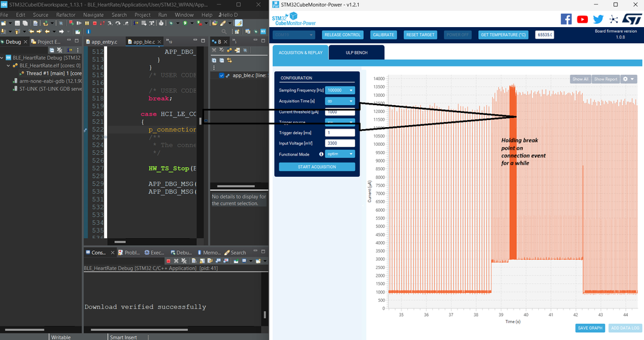644x340 pixels.
Task: Click the Input Voltage input field
Action: coord(339,143)
